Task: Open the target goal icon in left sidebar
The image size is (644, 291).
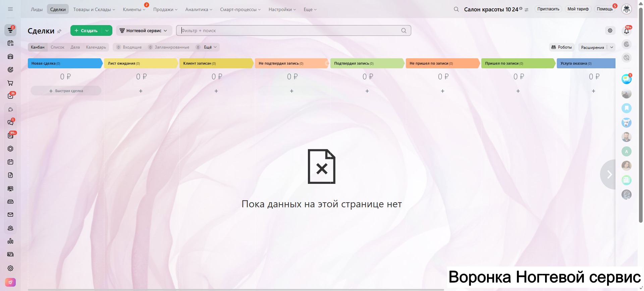Action: pos(10,70)
